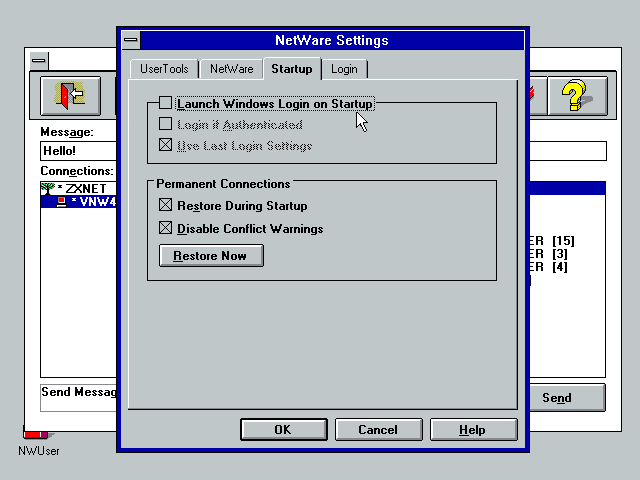Select the Startup tab

click(x=291, y=69)
